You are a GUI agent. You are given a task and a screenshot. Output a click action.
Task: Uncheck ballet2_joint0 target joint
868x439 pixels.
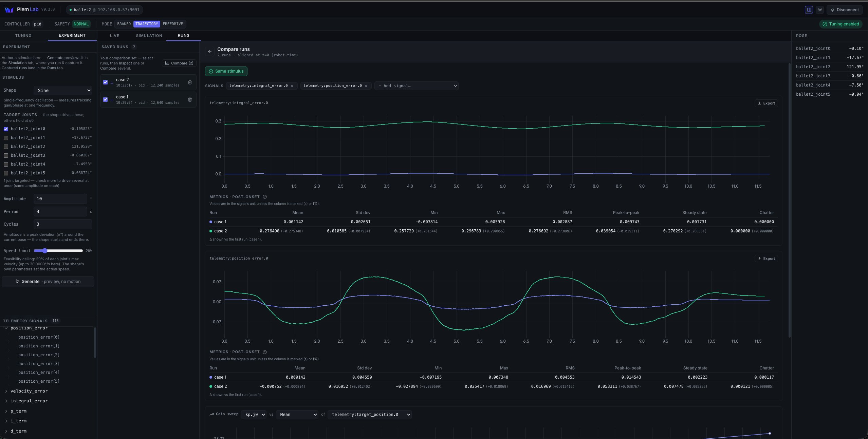pos(6,129)
